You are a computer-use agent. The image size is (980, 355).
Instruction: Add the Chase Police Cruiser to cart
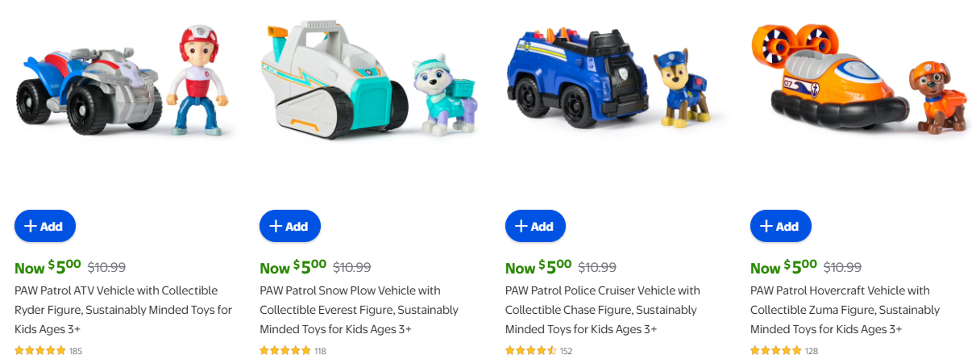click(535, 226)
